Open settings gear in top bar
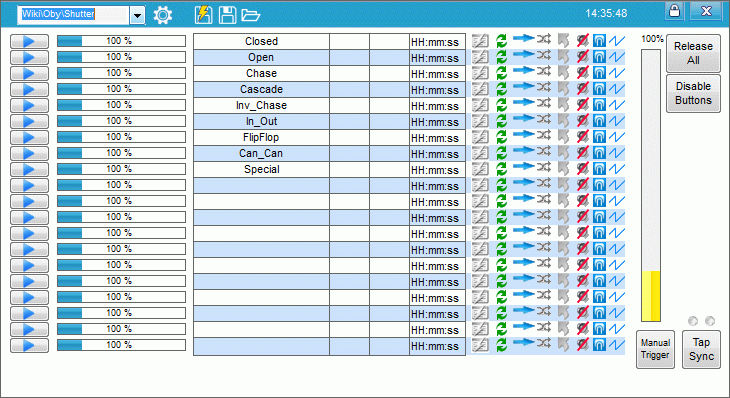The width and height of the screenshot is (730, 398). coord(162,15)
